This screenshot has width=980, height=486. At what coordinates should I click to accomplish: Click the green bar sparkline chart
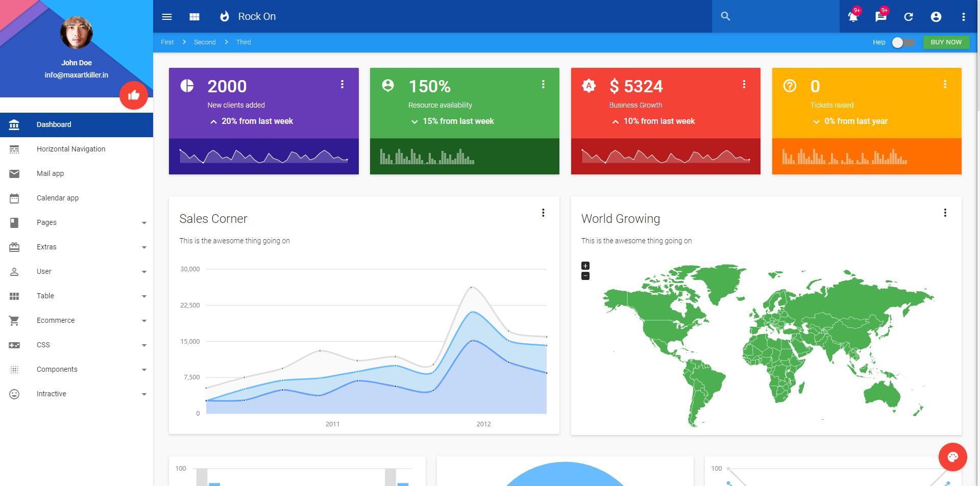click(x=427, y=156)
